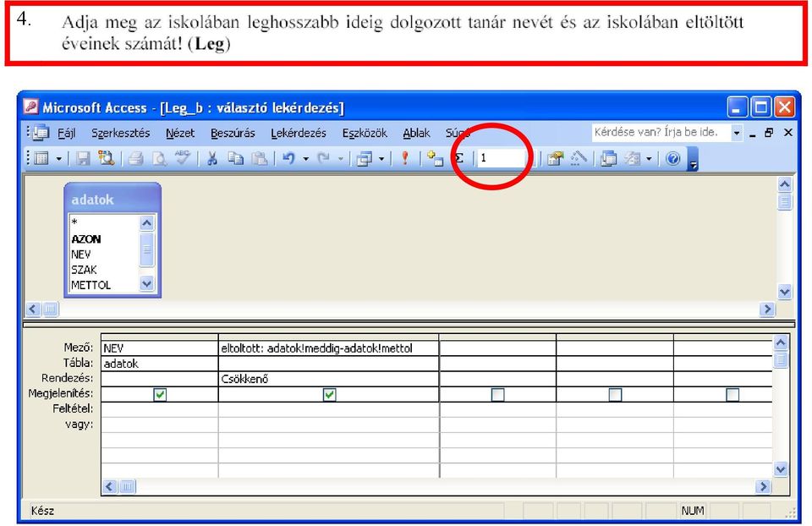Screen dimensions: 812x526
Task: Show the Database Window via toolbar icon
Action: (x=608, y=158)
